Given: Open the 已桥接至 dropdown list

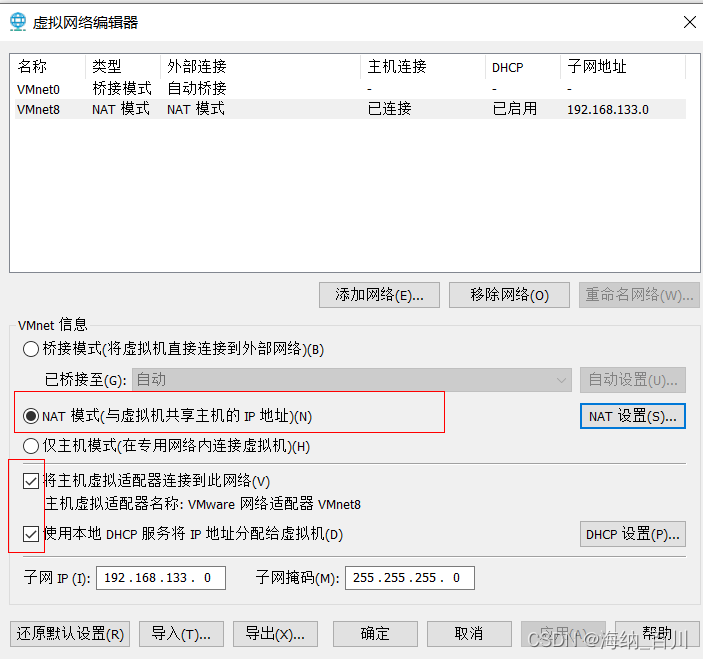Looking at the screenshot, I should 352,380.
